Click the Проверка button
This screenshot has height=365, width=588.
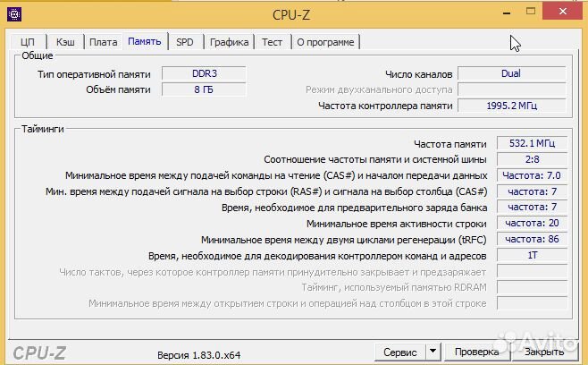click(x=476, y=352)
